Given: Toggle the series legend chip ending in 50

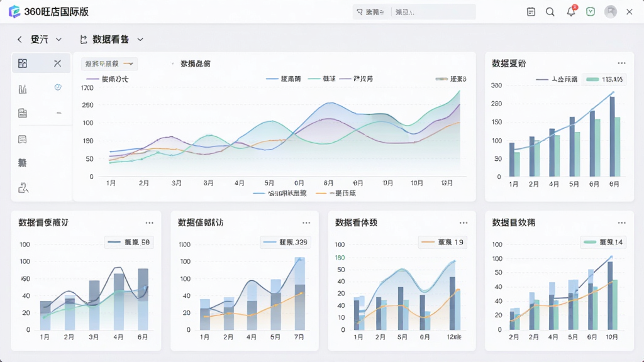Looking at the screenshot, I should pos(129,243).
